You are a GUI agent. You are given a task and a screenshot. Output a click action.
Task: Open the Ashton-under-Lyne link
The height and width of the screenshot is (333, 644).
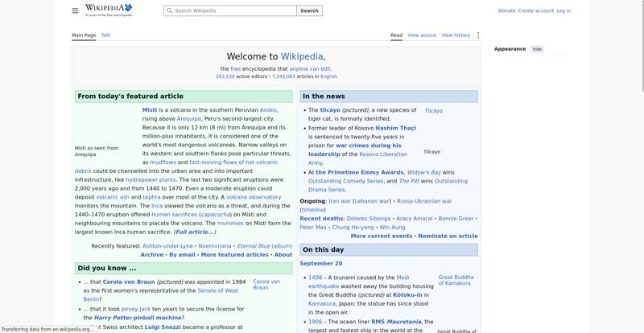167,246
